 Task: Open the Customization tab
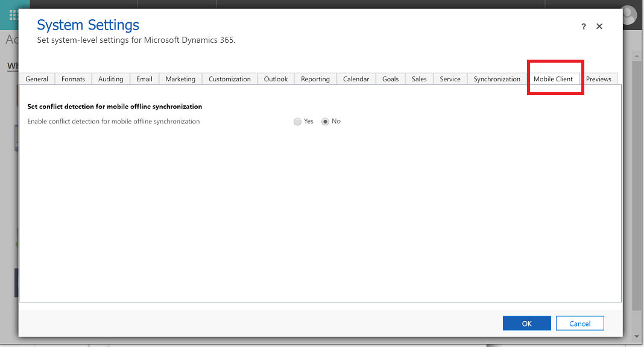click(x=230, y=79)
